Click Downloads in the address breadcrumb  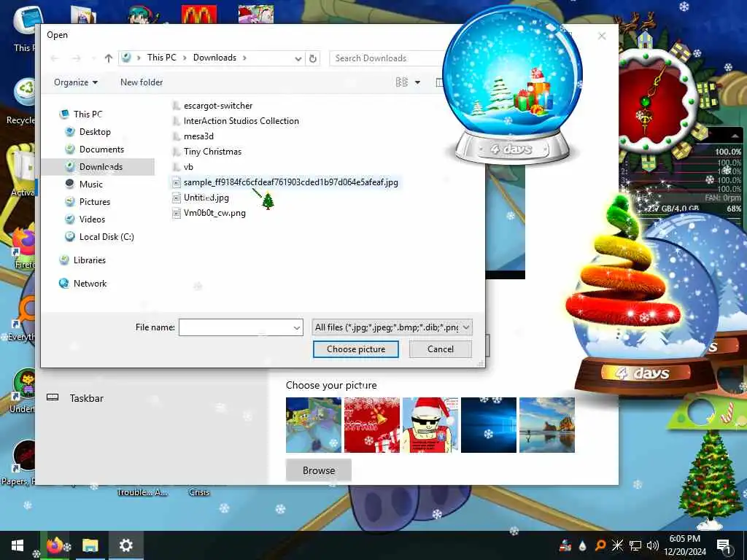[215, 58]
